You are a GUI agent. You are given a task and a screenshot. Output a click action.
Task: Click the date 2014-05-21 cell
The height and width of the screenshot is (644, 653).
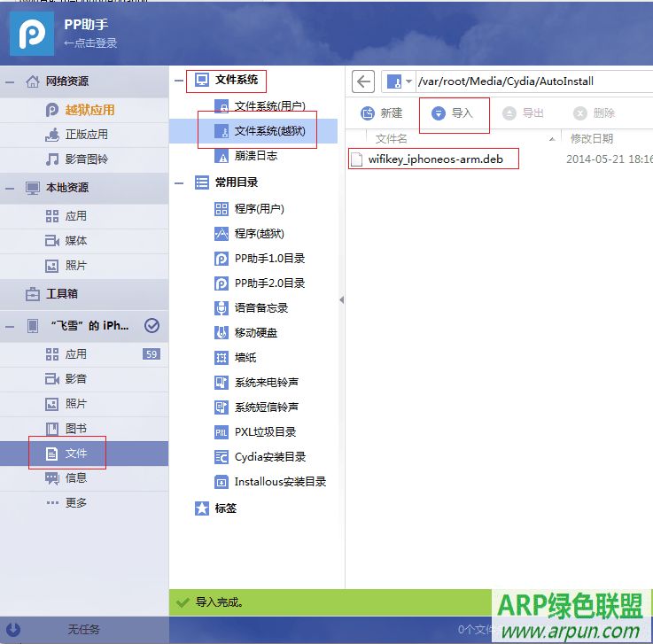pos(610,159)
